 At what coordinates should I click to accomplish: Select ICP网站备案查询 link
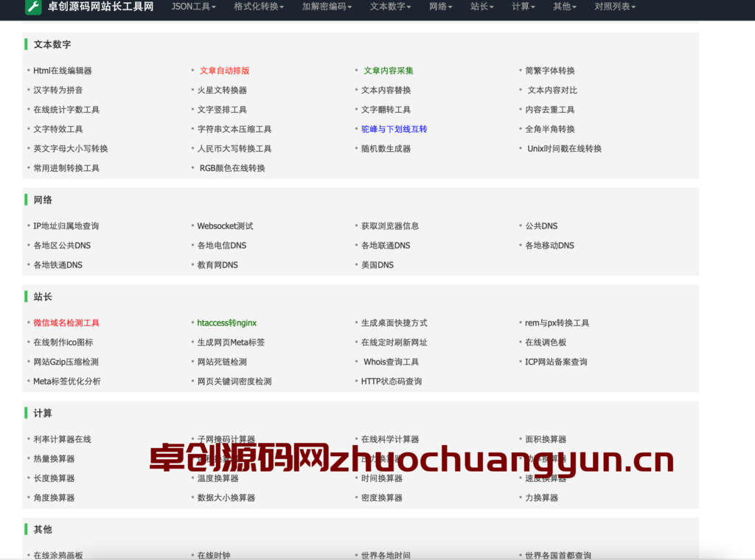tap(556, 362)
